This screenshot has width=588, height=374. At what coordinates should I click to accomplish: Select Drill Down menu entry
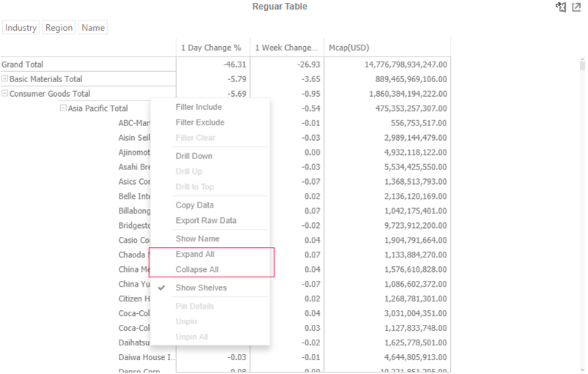click(194, 156)
